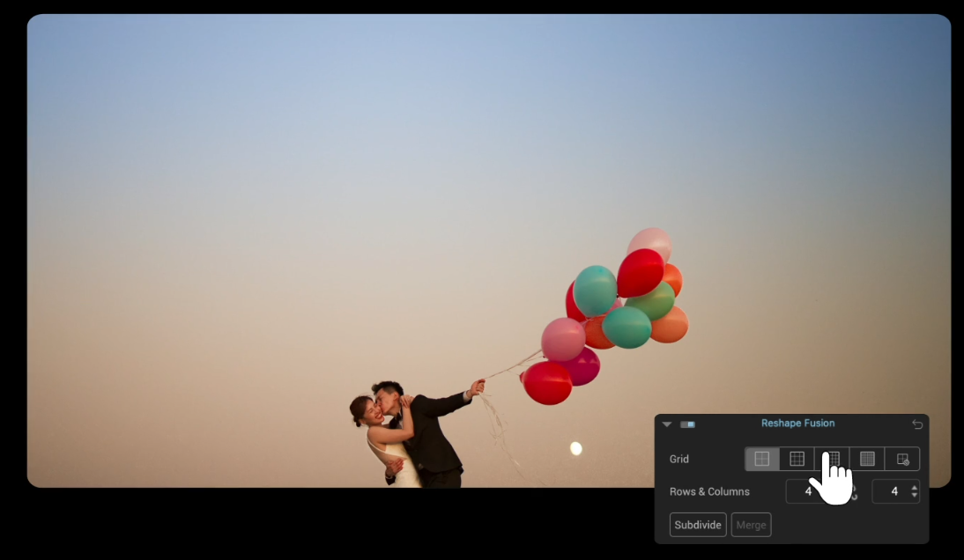The height and width of the screenshot is (560, 964).
Task: Select the densest grid preset icon
Action: [x=867, y=459]
